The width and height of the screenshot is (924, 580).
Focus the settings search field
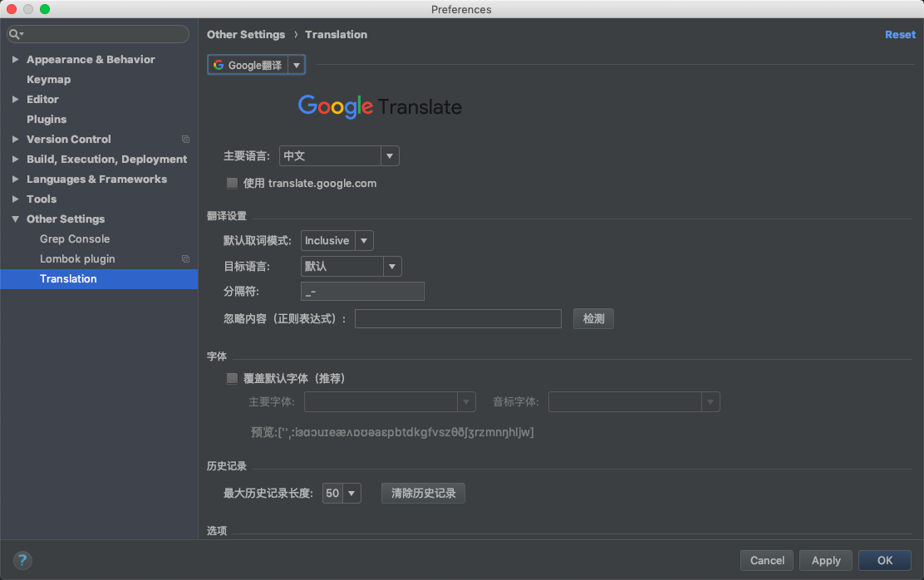98,34
